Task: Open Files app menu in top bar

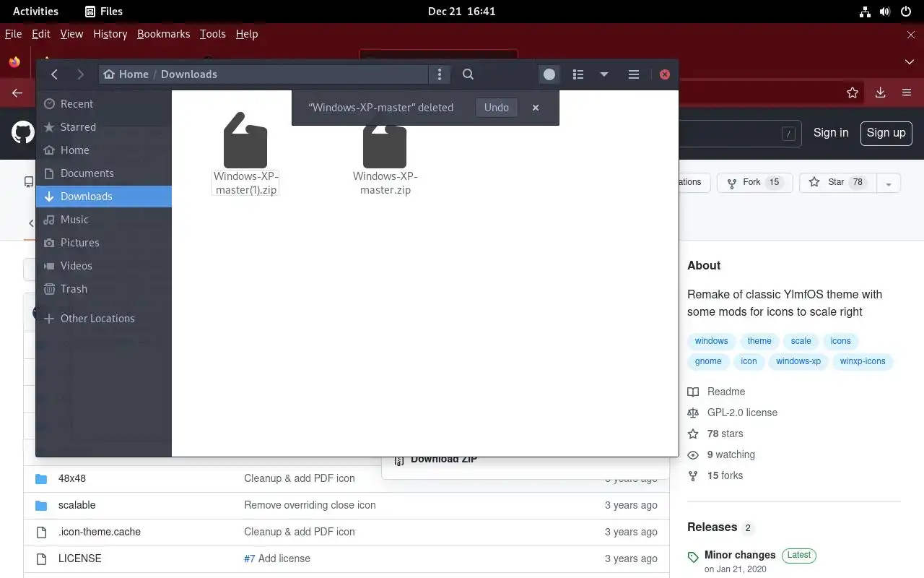Action: pyautogui.click(x=104, y=11)
